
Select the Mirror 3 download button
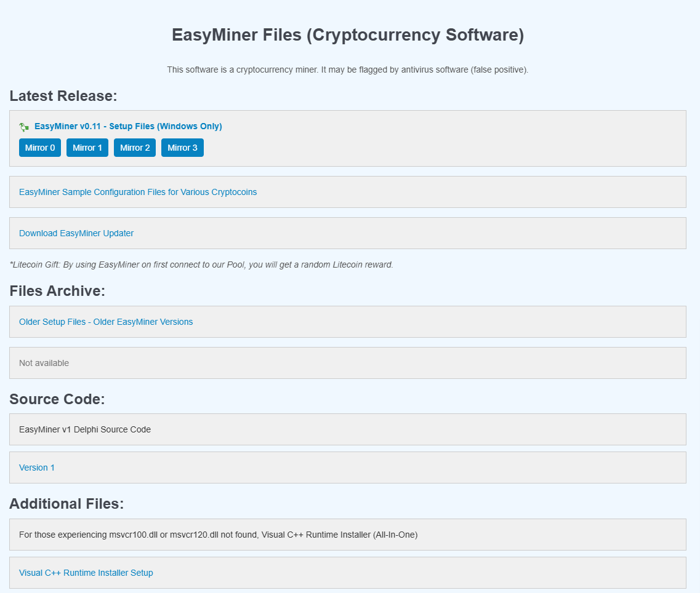point(182,148)
